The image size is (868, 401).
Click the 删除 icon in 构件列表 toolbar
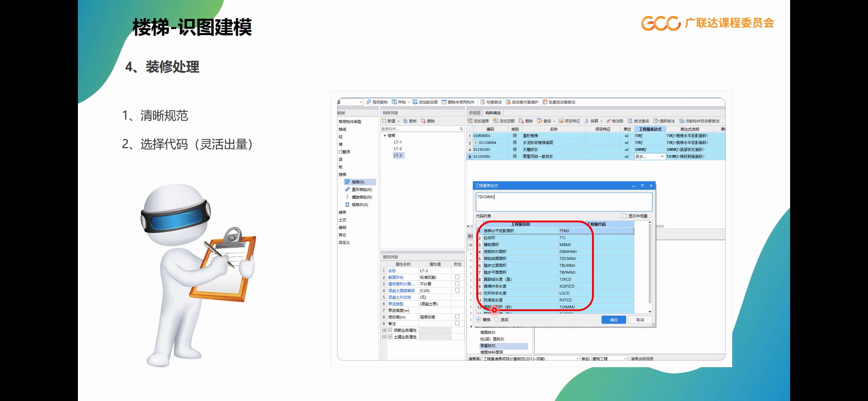click(x=424, y=121)
